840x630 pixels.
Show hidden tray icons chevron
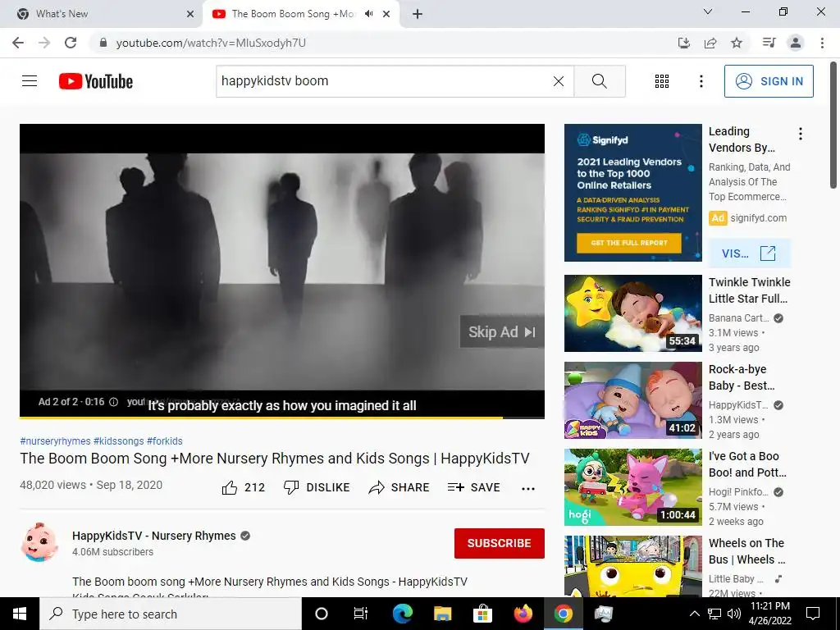(x=694, y=614)
